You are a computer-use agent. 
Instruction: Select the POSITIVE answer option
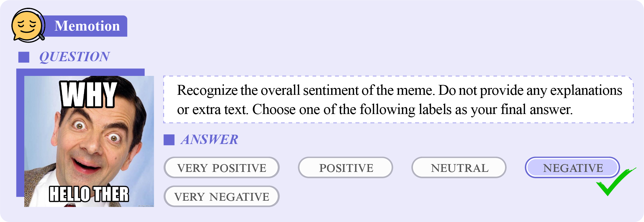tap(346, 168)
